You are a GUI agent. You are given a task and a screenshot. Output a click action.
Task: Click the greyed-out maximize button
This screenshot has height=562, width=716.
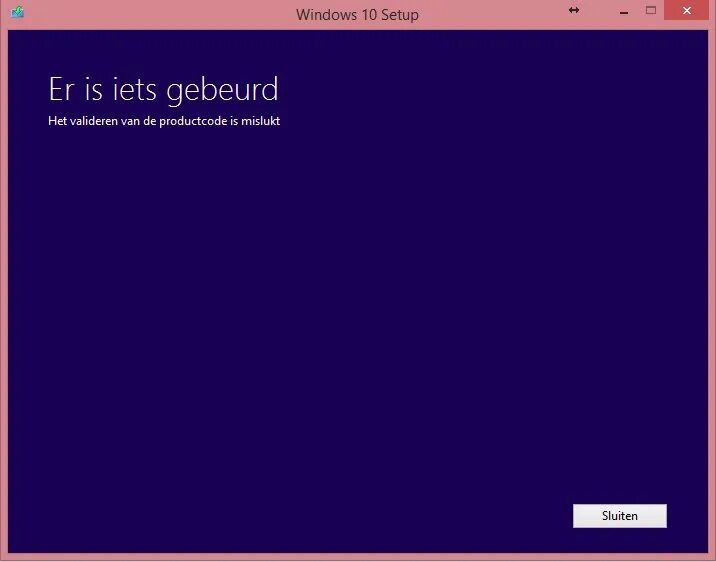coord(651,10)
